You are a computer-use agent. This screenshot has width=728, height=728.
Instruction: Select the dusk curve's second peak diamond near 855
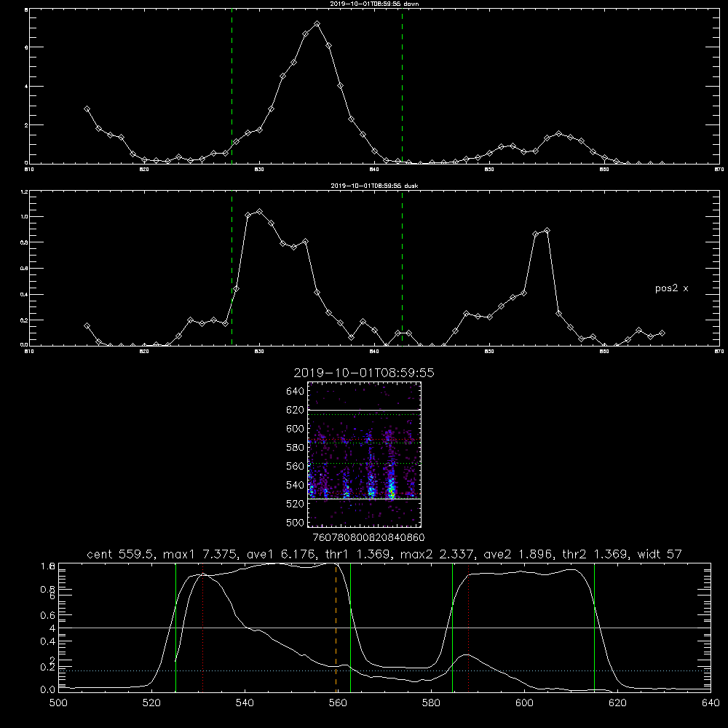click(547, 230)
